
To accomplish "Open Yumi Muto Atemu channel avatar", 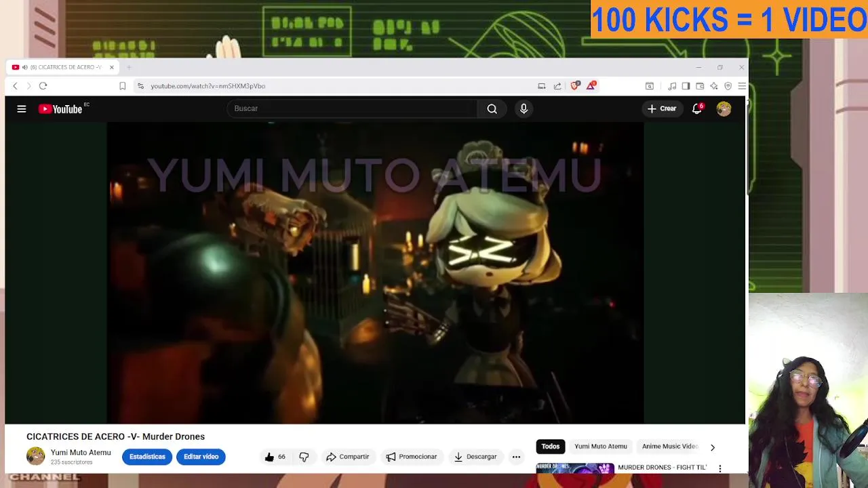I will click(x=35, y=456).
